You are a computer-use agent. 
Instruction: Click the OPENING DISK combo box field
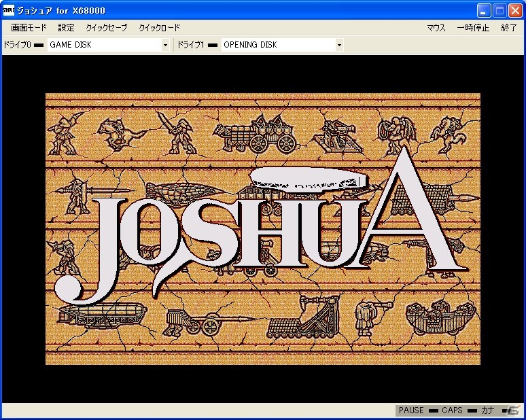tap(282, 45)
